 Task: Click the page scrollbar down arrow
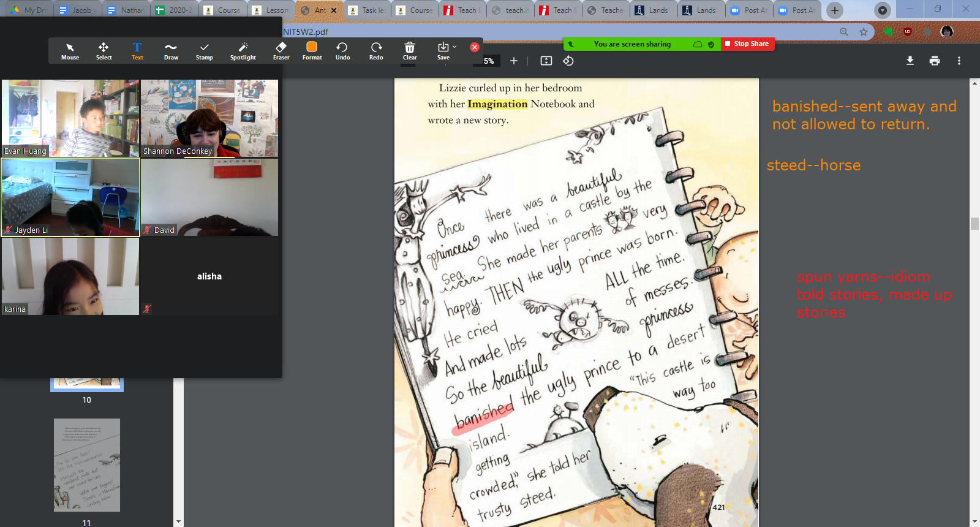point(974,521)
